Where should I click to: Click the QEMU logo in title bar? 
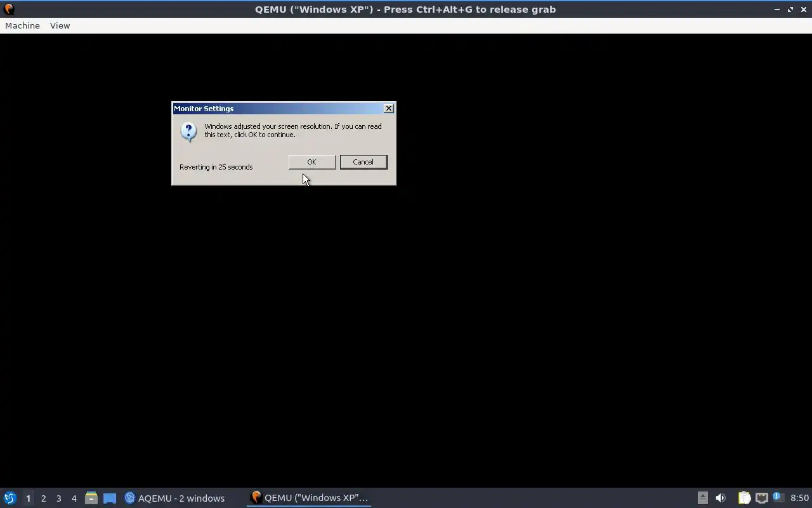(x=9, y=10)
